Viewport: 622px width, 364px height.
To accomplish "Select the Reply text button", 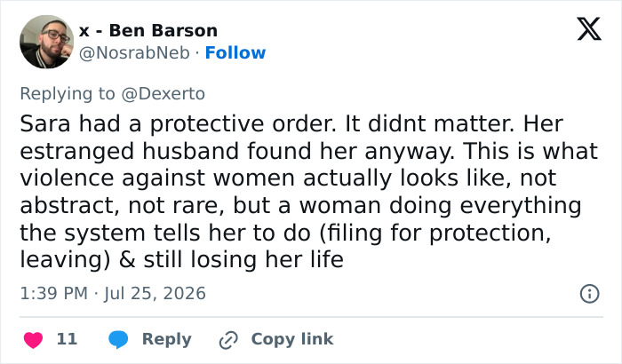I will pos(167,339).
